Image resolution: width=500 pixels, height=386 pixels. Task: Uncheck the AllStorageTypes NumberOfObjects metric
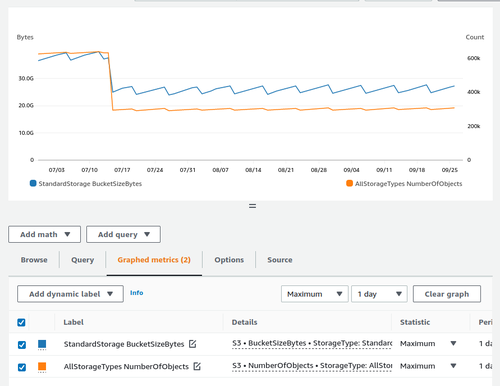click(x=22, y=367)
